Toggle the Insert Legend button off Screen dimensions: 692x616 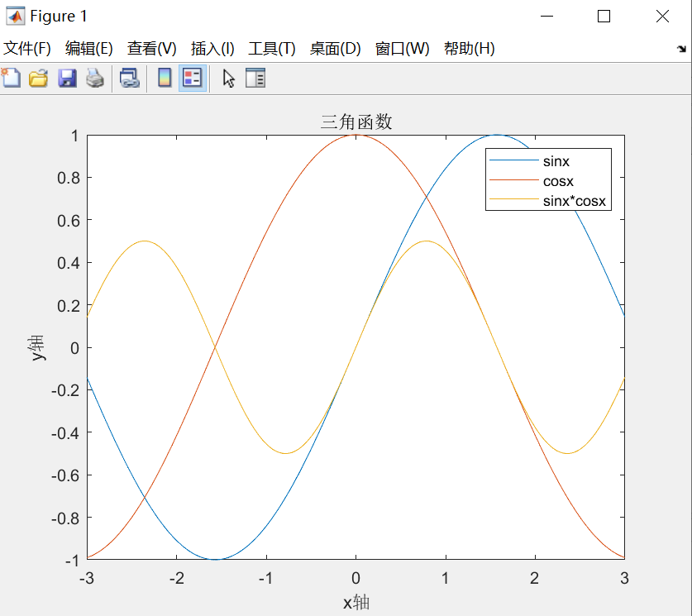(x=192, y=78)
